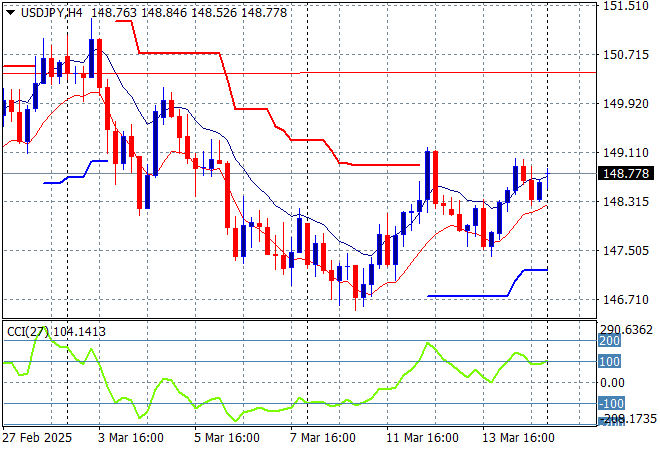Select the 149.920 price level label
This screenshot has width=660, height=450.
click(627, 104)
